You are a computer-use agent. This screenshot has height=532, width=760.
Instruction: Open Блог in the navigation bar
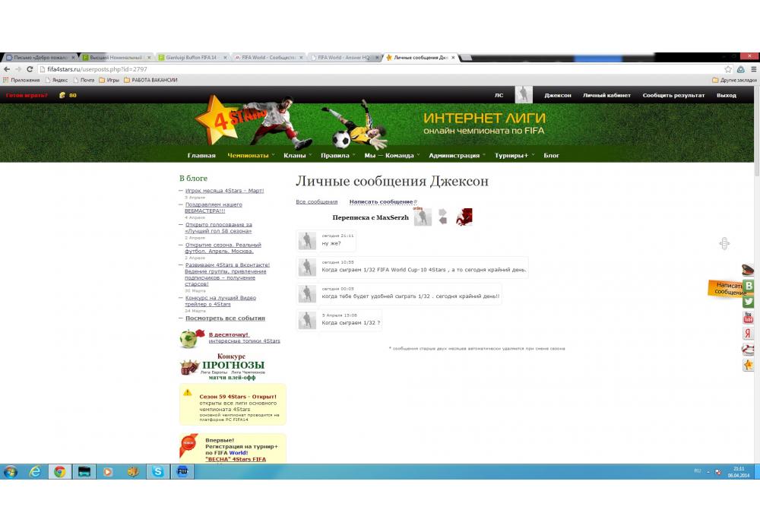[x=551, y=155]
